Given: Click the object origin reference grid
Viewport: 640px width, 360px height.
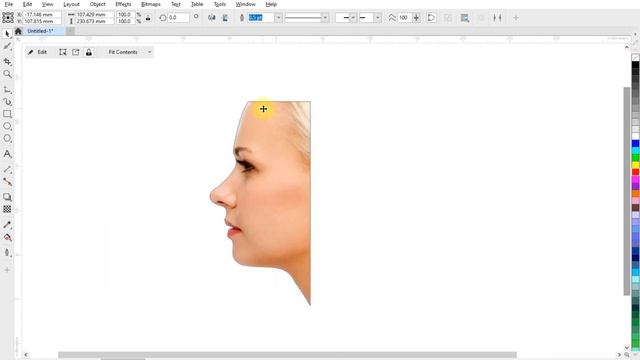Looking at the screenshot, I should (x=8, y=18).
